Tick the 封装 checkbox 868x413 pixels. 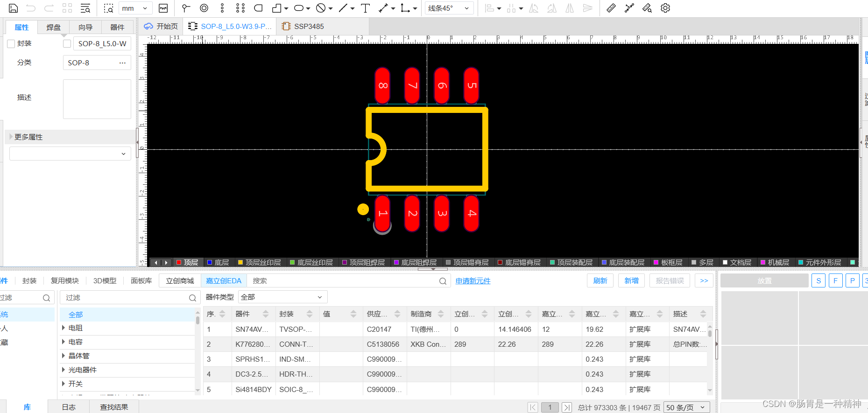coord(11,44)
